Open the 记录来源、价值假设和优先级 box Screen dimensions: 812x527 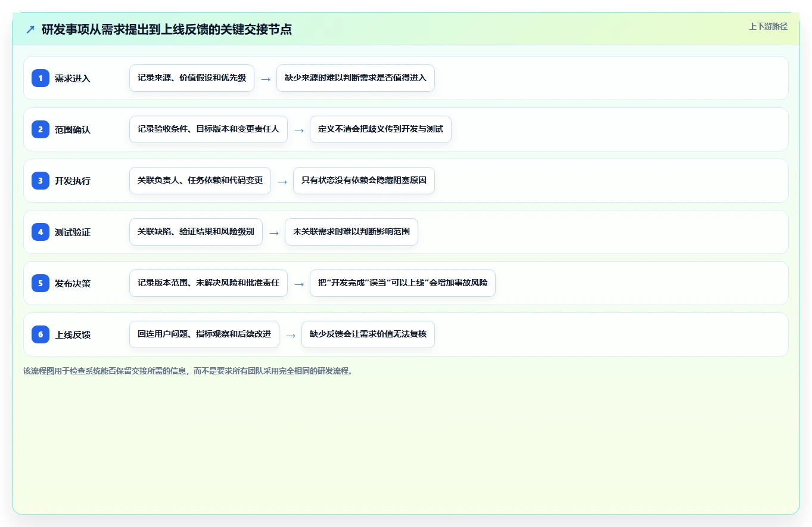click(x=192, y=78)
